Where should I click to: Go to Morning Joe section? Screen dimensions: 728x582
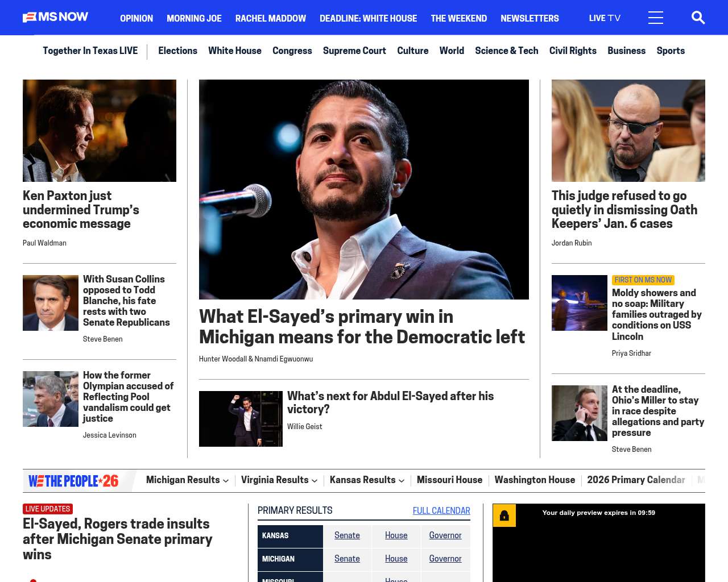(194, 18)
